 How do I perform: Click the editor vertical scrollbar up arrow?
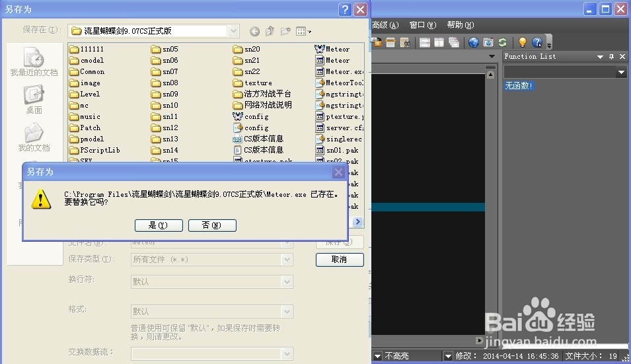point(490,75)
